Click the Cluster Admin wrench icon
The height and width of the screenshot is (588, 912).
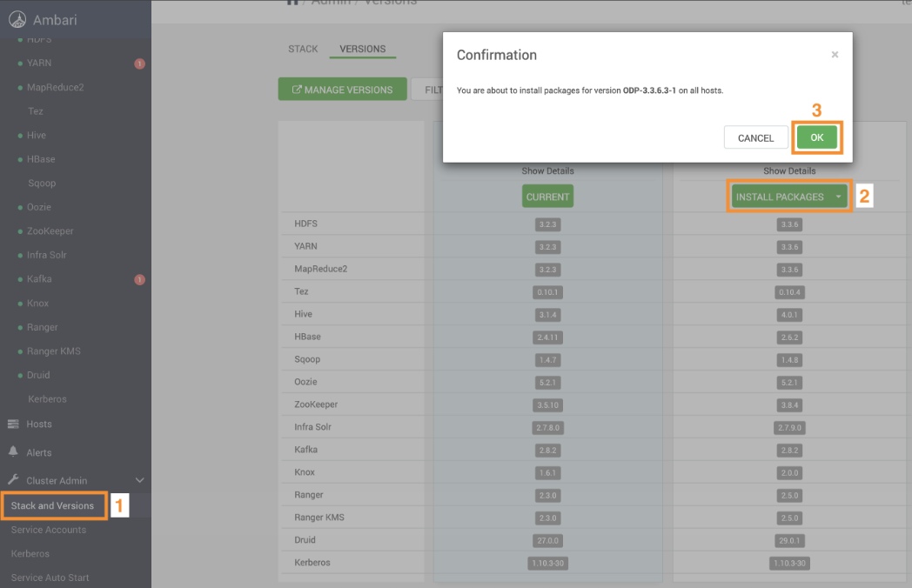tap(13, 480)
